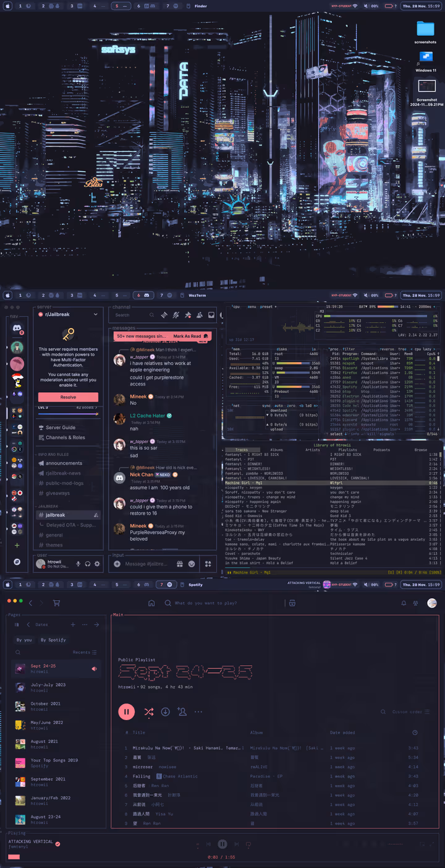This screenshot has width=445, height=868.
Task: Search within the Sept 24-25 playlist
Action: (x=383, y=712)
